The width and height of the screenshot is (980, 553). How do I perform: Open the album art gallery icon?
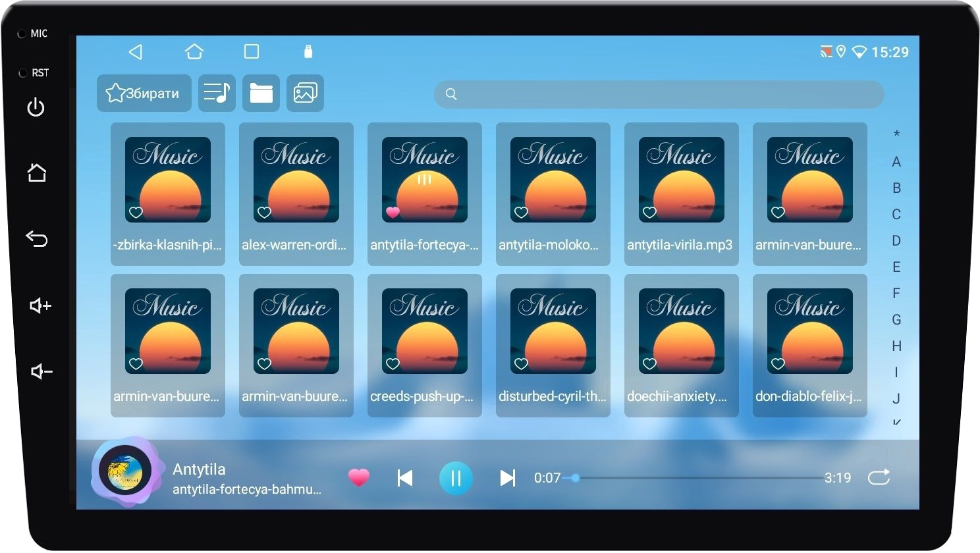(x=305, y=93)
